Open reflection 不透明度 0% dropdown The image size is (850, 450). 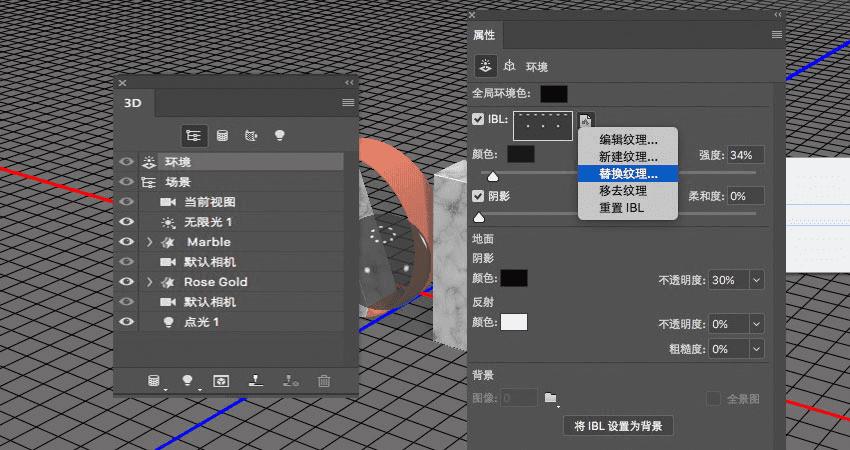[756, 324]
